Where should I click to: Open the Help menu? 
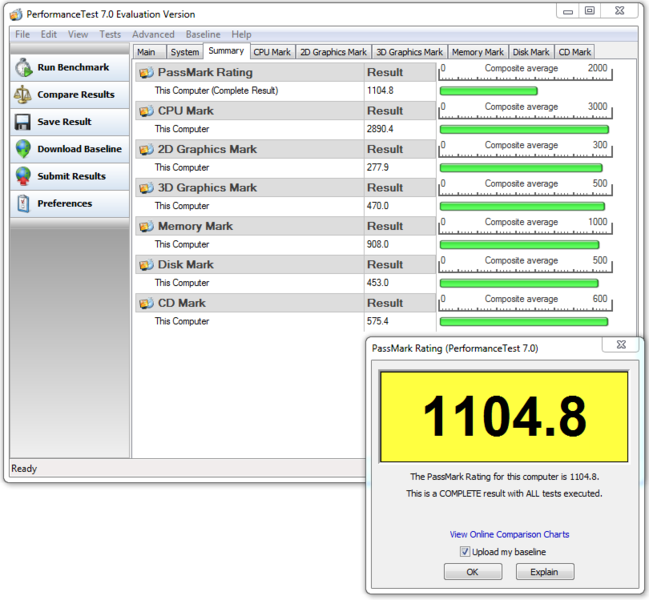241,34
